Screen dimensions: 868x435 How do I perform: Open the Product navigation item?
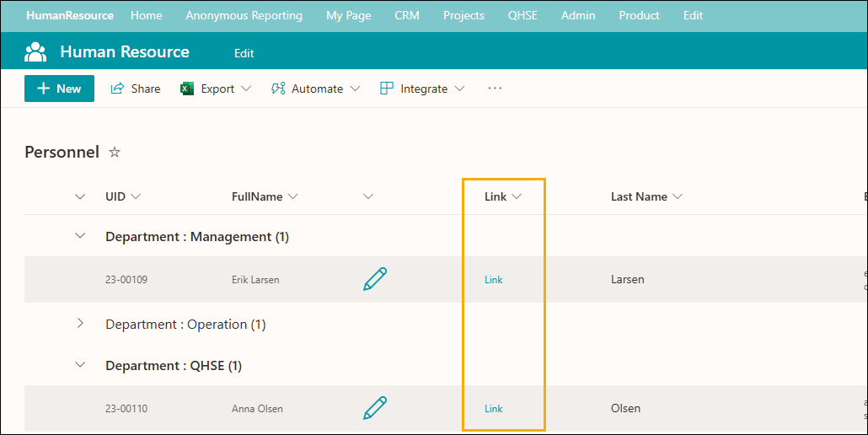(640, 15)
